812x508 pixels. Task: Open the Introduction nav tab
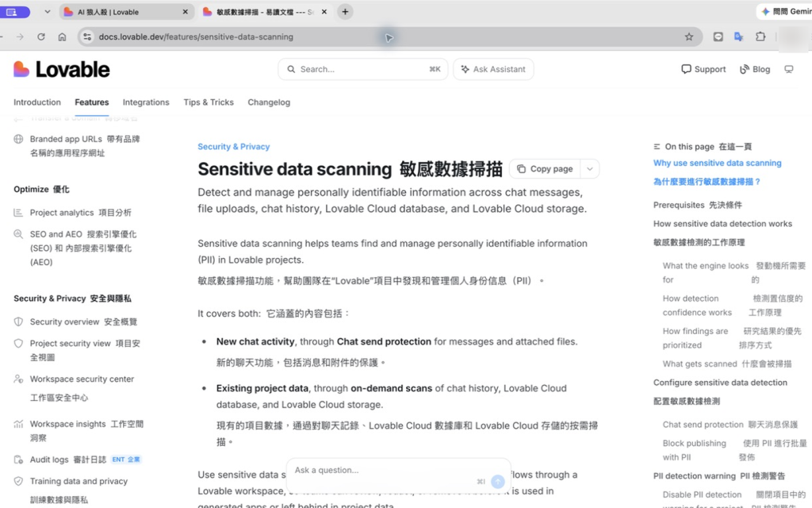(x=37, y=102)
